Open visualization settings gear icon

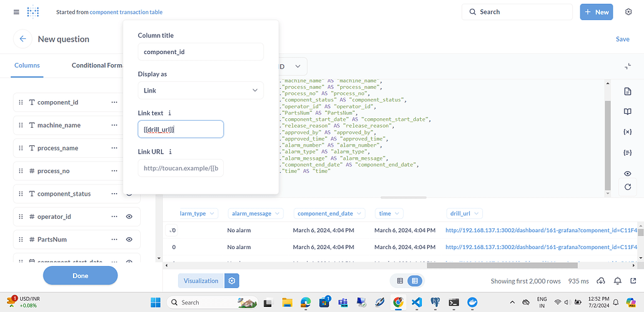[232, 281]
